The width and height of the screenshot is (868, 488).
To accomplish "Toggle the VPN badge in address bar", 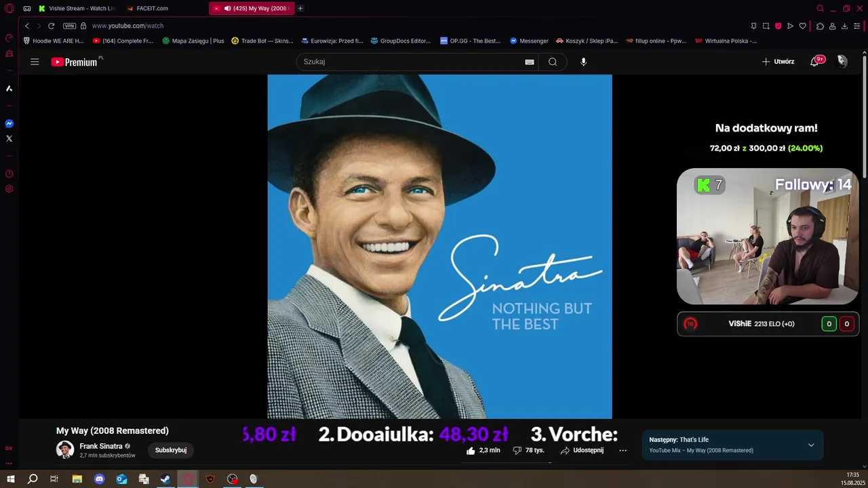I will tap(69, 26).
